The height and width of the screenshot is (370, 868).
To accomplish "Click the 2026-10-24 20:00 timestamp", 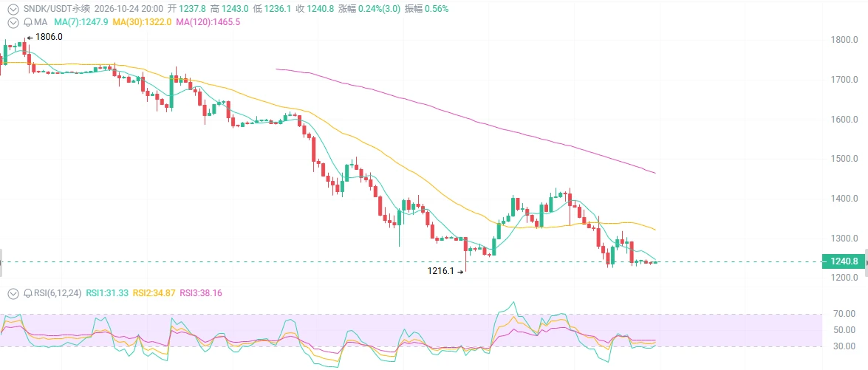I will tap(129, 9).
